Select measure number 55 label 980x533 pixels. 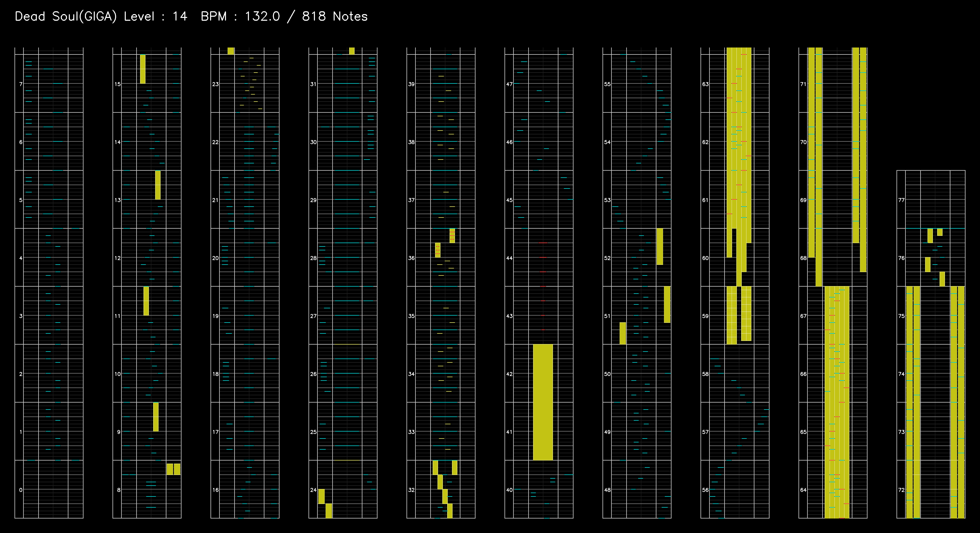607,84
